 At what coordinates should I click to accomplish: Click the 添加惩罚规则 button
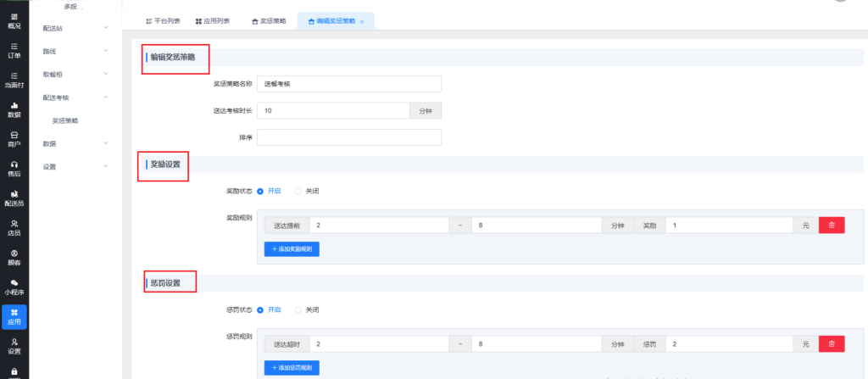[x=292, y=368]
